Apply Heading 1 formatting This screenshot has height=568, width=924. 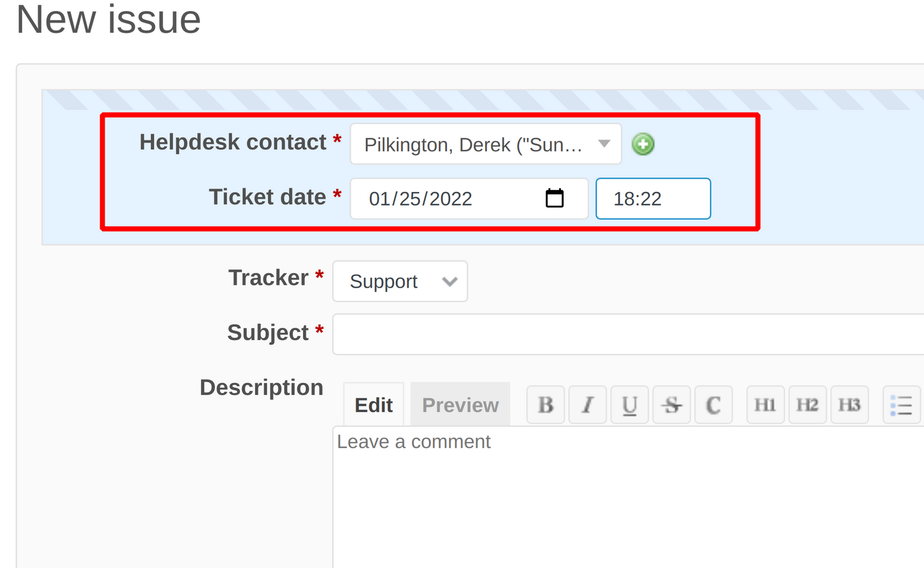pos(764,404)
